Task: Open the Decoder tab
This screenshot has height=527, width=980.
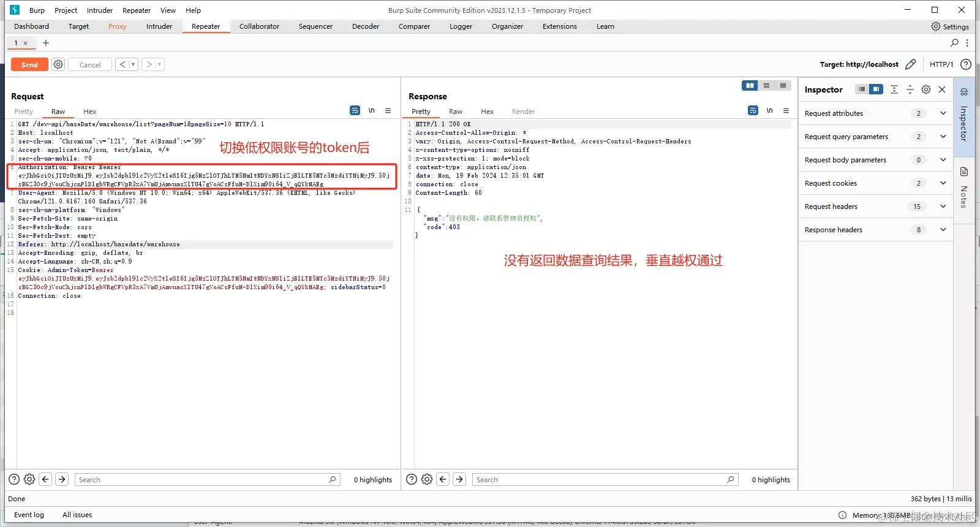Action: tap(366, 26)
